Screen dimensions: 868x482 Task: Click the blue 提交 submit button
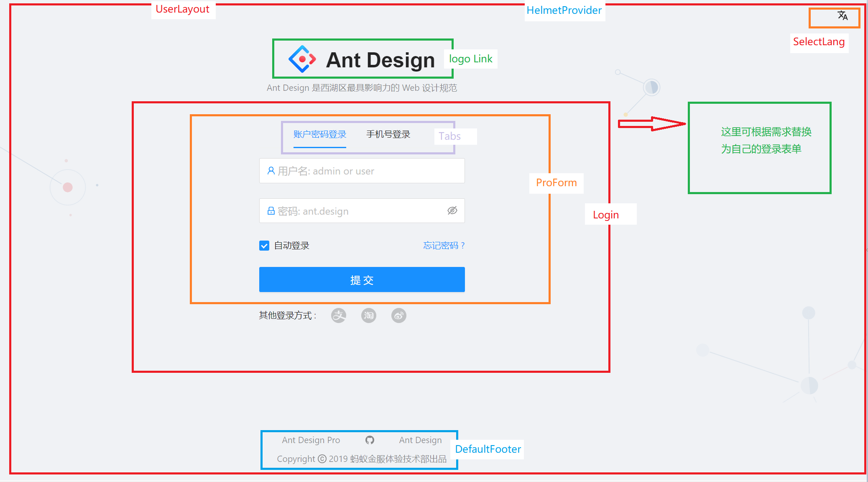[x=362, y=279]
